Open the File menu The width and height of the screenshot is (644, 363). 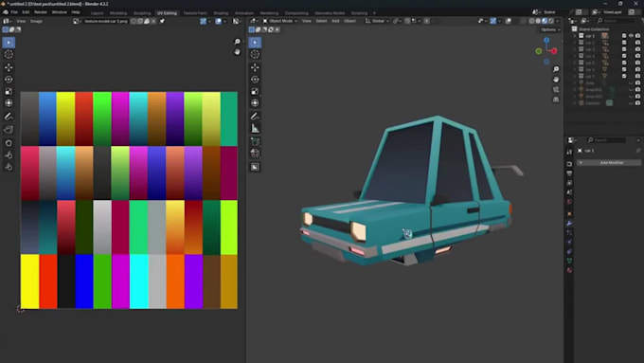tap(14, 12)
